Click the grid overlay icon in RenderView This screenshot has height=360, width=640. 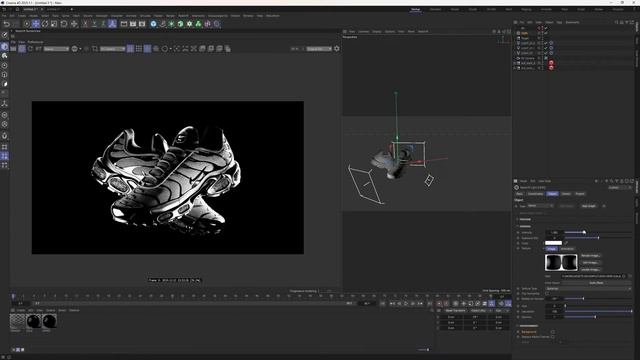click(x=139, y=49)
